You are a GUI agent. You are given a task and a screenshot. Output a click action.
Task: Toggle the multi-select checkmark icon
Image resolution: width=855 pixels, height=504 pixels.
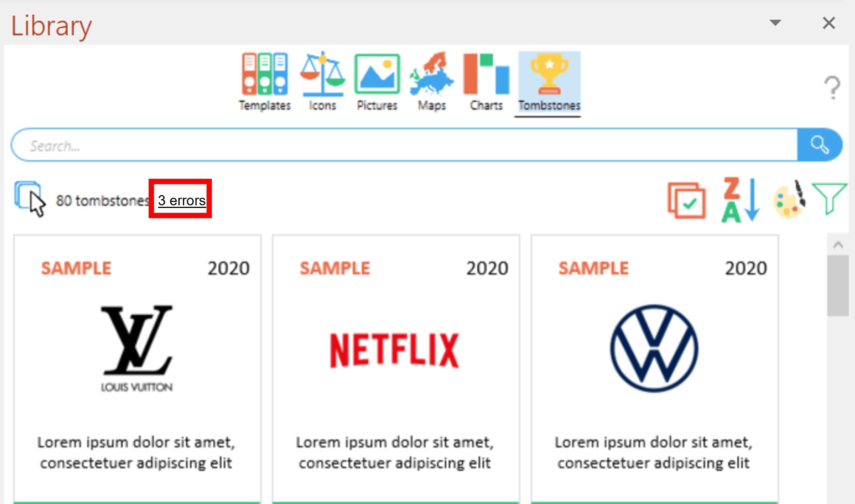pos(687,200)
